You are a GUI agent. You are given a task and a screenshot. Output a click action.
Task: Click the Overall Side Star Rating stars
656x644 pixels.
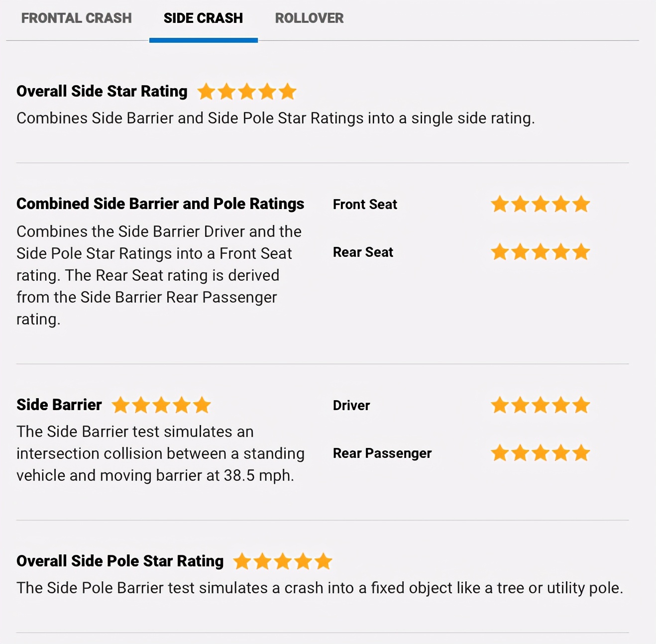click(x=247, y=92)
